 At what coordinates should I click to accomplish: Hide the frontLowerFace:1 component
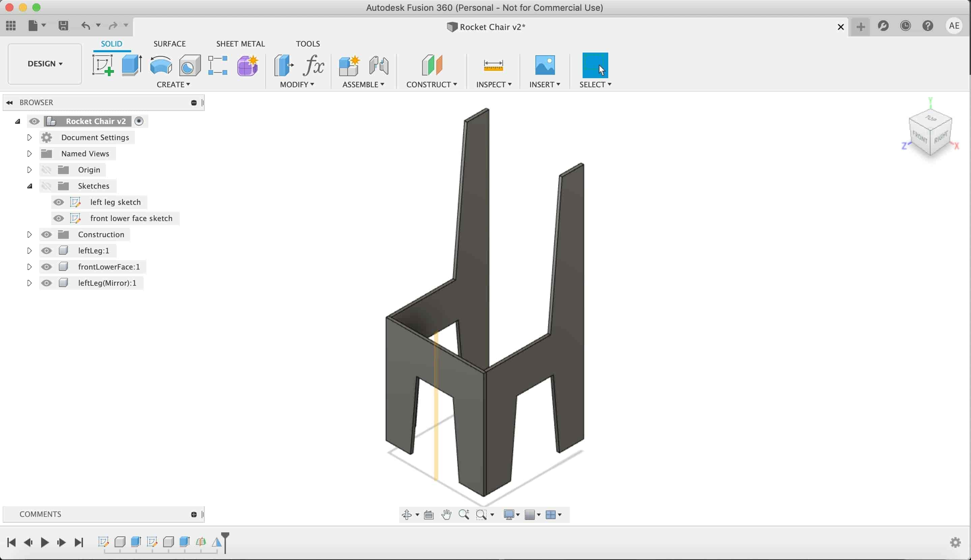click(47, 267)
